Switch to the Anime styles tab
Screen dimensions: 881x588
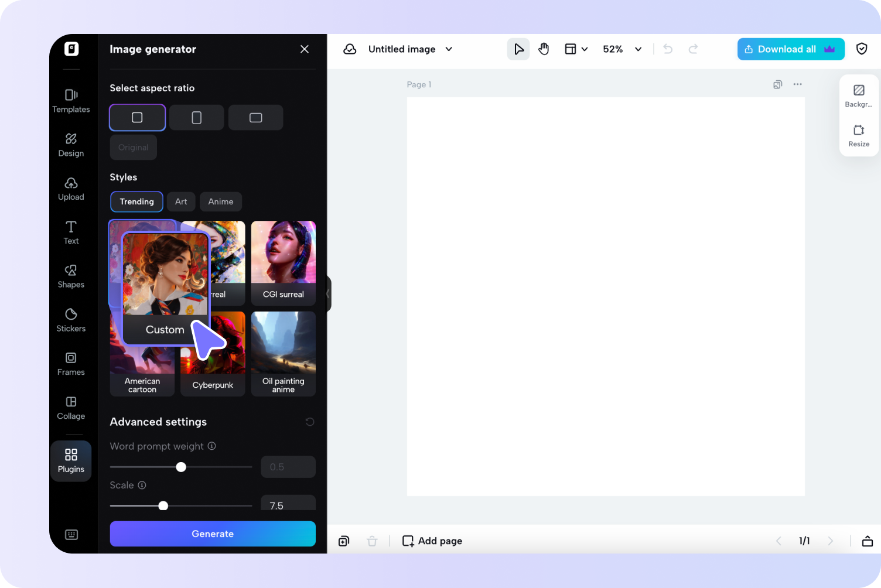pos(221,201)
